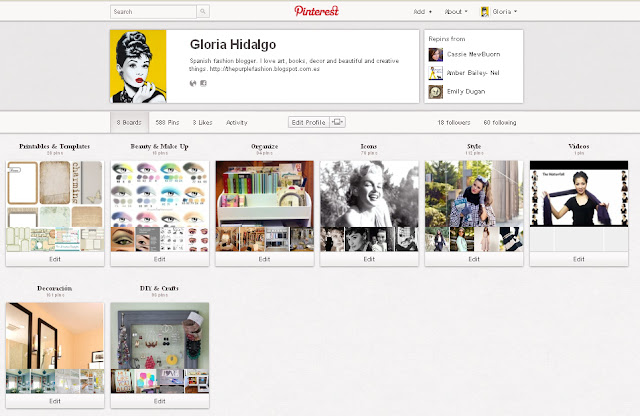Click inside the Search input field
Image resolution: width=640 pixels, height=416 pixels.
coord(153,12)
